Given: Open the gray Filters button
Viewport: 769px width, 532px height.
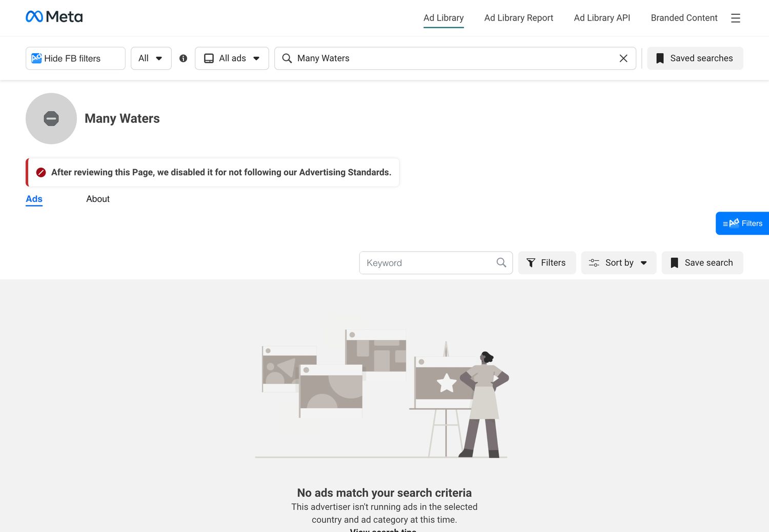Looking at the screenshot, I should coord(547,262).
